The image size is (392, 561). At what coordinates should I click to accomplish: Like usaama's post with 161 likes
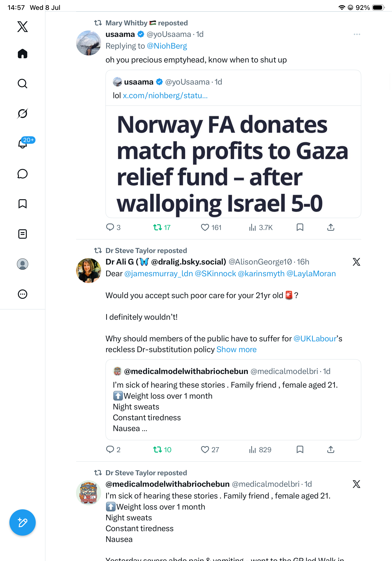[211, 227]
